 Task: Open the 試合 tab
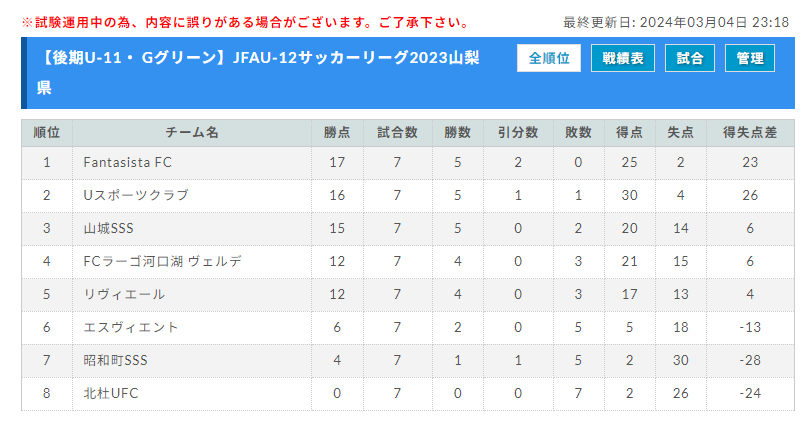[690, 58]
